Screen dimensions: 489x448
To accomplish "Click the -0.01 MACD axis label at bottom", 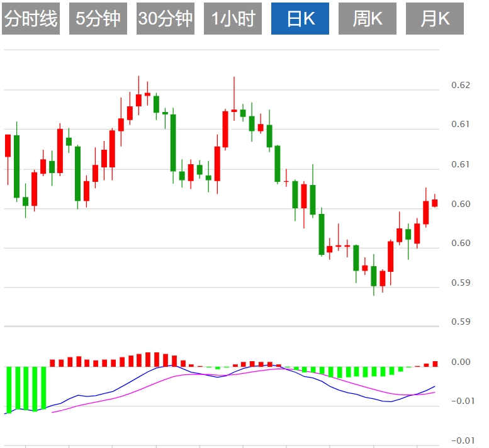I will pos(463,440).
